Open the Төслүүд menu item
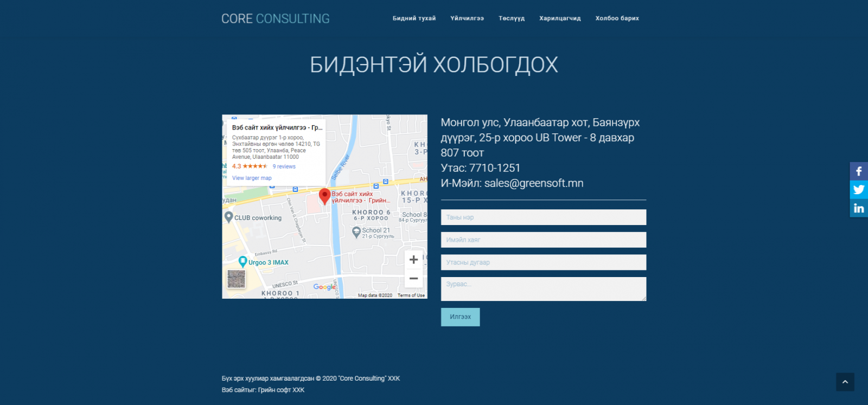868x405 pixels. (512, 18)
